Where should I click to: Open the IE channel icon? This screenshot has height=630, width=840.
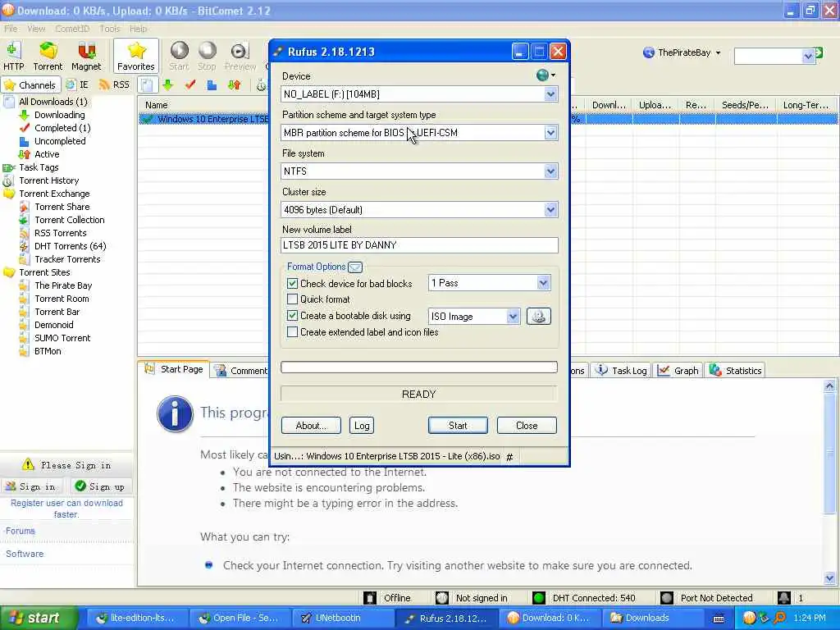click(x=76, y=84)
